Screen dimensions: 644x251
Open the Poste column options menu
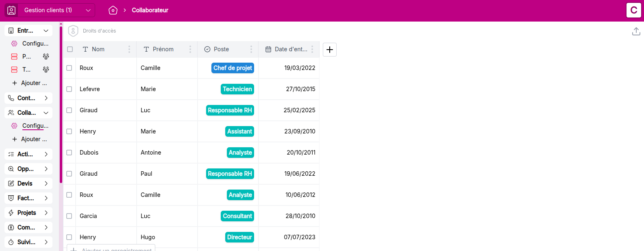(x=251, y=49)
